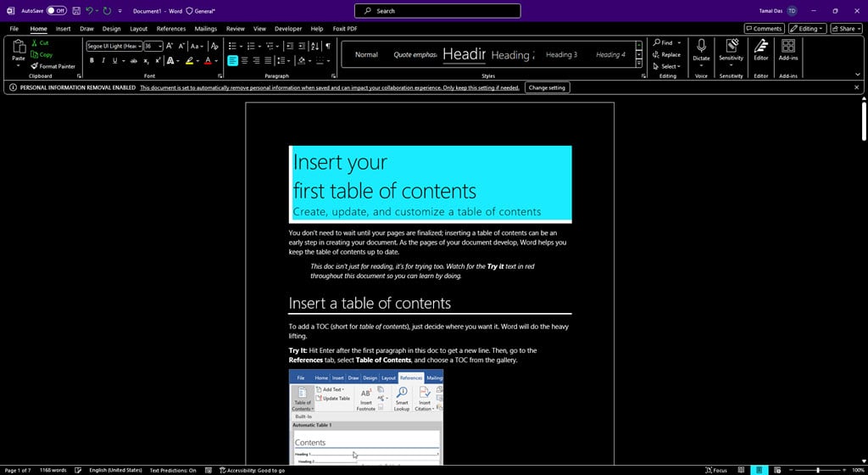Open the Add-ins store
This screenshot has height=475, width=868.
coord(787,50)
